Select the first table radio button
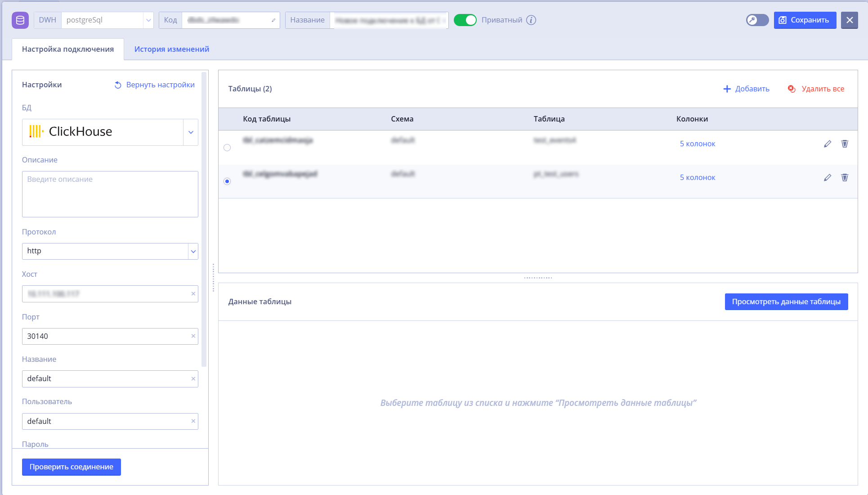Viewport: 868px width, 495px height. [227, 148]
